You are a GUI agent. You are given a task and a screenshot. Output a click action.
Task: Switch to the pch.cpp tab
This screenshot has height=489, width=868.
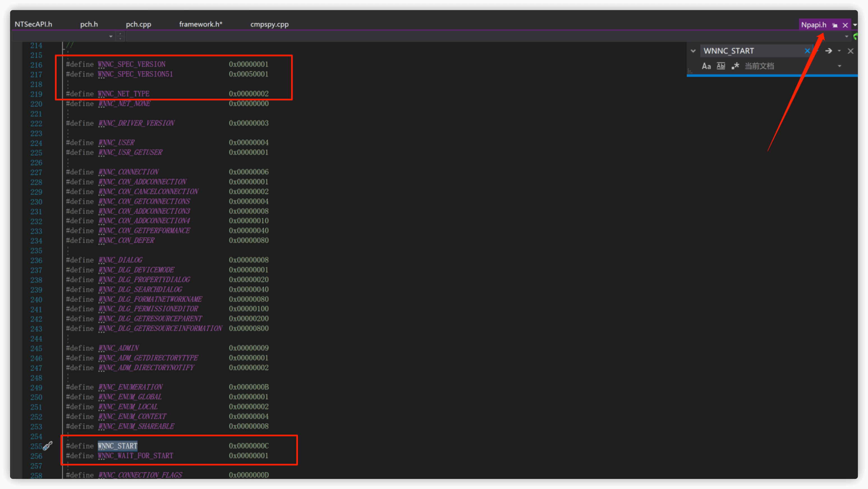(139, 24)
